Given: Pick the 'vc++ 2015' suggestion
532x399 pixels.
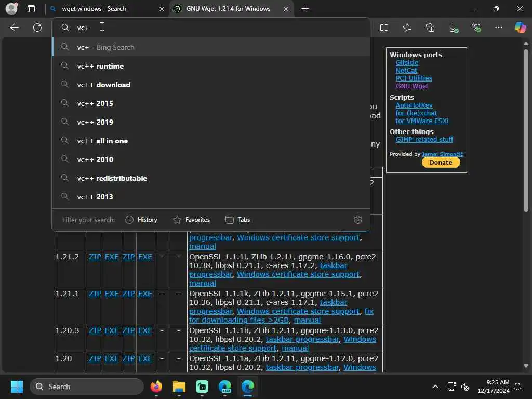Looking at the screenshot, I should click(x=211, y=103).
